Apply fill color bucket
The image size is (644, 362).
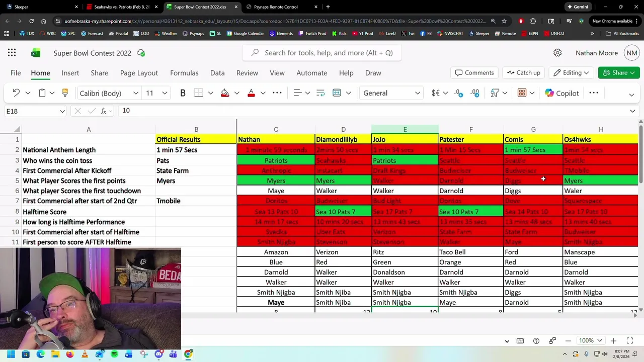click(x=225, y=93)
